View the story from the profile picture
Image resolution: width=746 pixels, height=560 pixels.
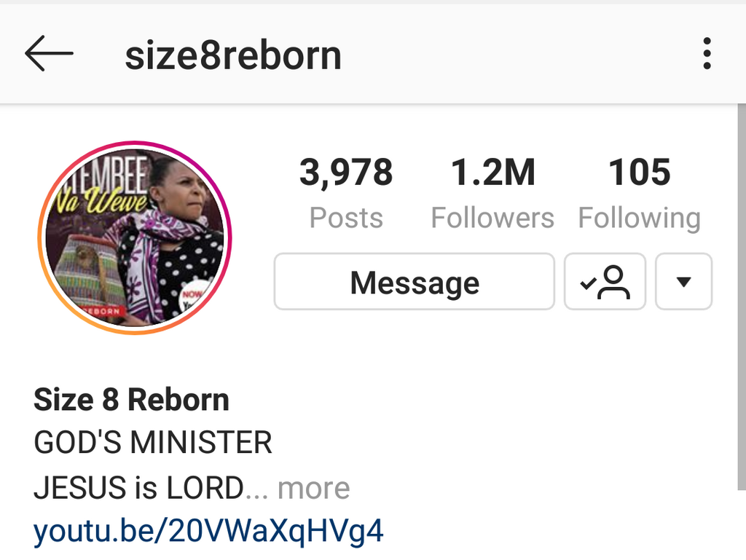135,237
